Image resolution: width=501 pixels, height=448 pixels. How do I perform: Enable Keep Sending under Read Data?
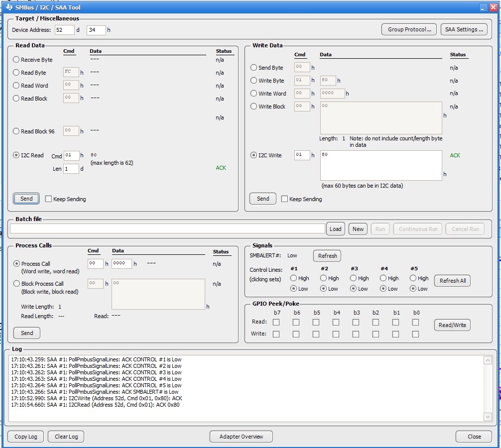point(49,199)
